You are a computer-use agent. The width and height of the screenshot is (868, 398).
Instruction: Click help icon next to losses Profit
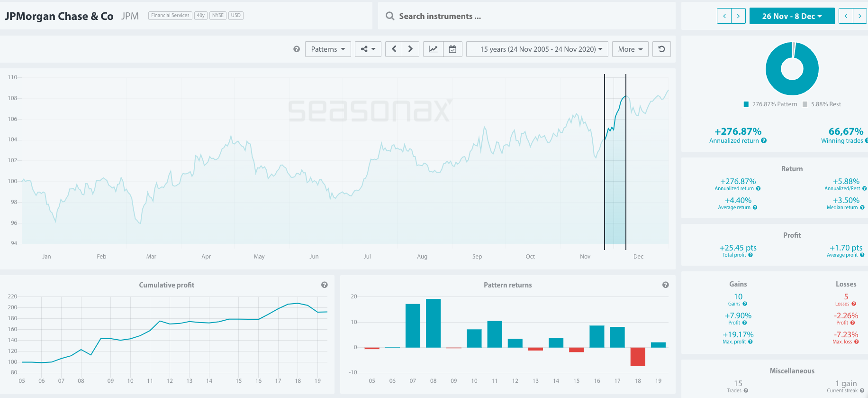[853, 323]
